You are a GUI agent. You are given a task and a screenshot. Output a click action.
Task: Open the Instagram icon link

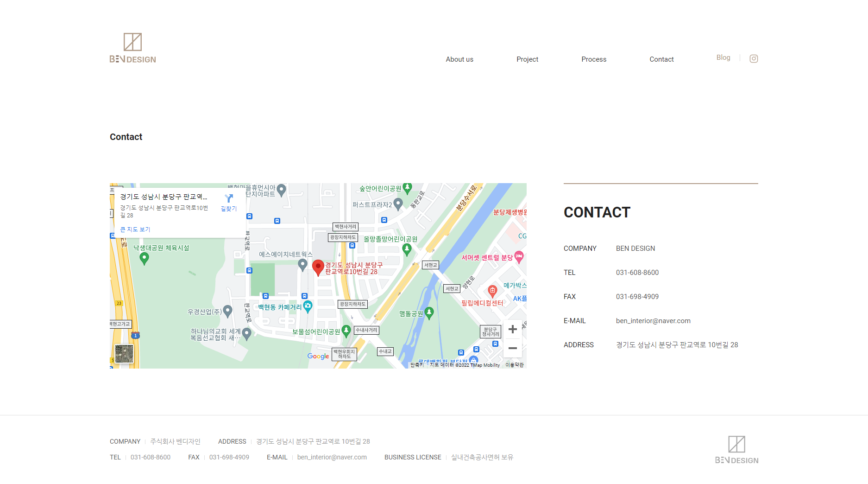[754, 58]
